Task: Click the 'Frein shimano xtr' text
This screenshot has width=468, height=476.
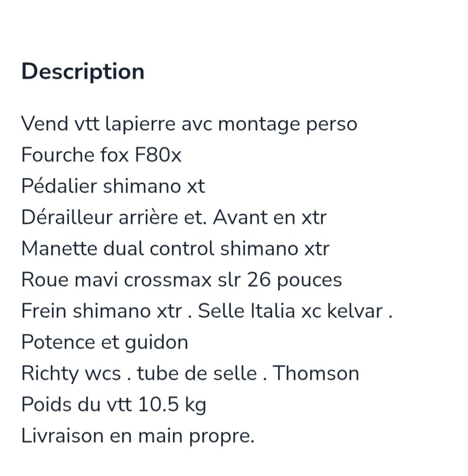Action: [x=101, y=311]
